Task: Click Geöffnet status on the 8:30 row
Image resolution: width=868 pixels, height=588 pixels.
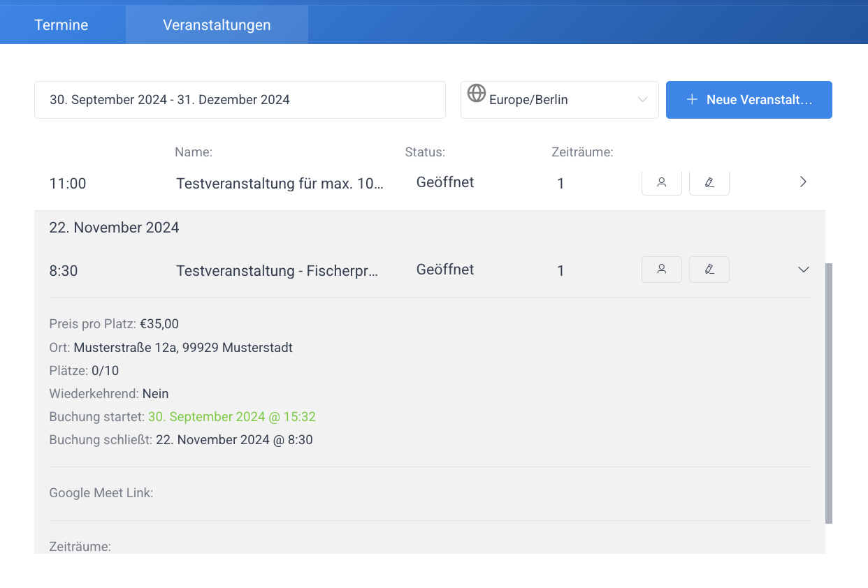Action: (445, 270)
